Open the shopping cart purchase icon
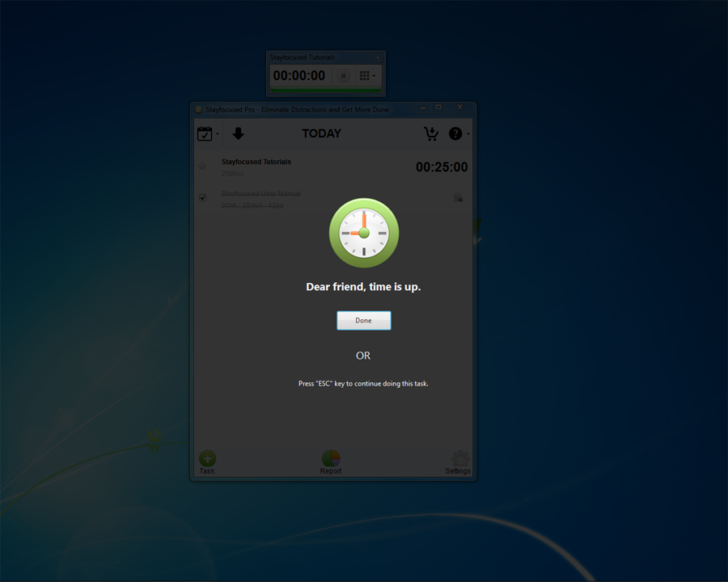The image size is (728, 582). 431,133
